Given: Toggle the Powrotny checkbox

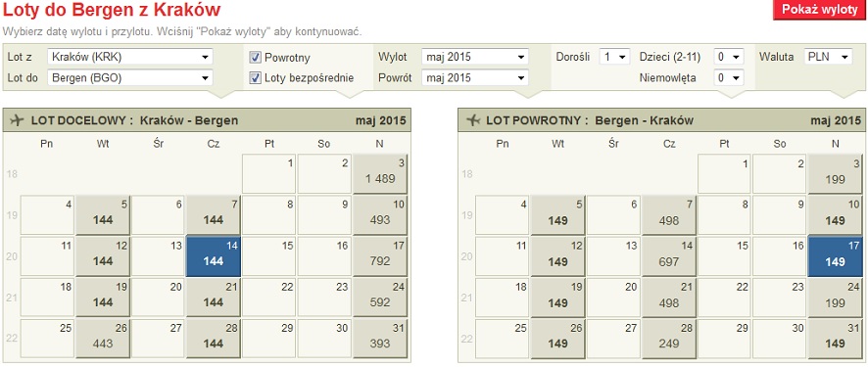Looking at the screenshot, I should tap(255, 57).
